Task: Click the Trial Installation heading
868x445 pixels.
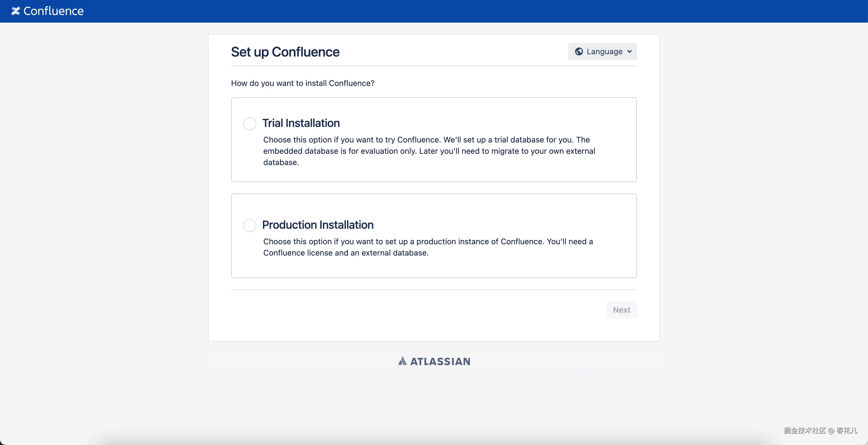Action: (301, 123)
